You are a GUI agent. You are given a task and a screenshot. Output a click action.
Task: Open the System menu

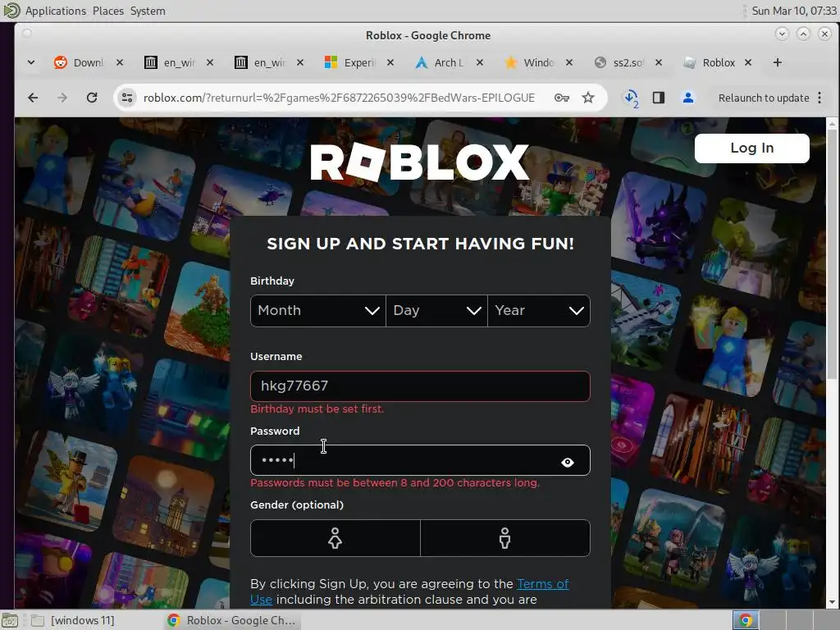148,11
